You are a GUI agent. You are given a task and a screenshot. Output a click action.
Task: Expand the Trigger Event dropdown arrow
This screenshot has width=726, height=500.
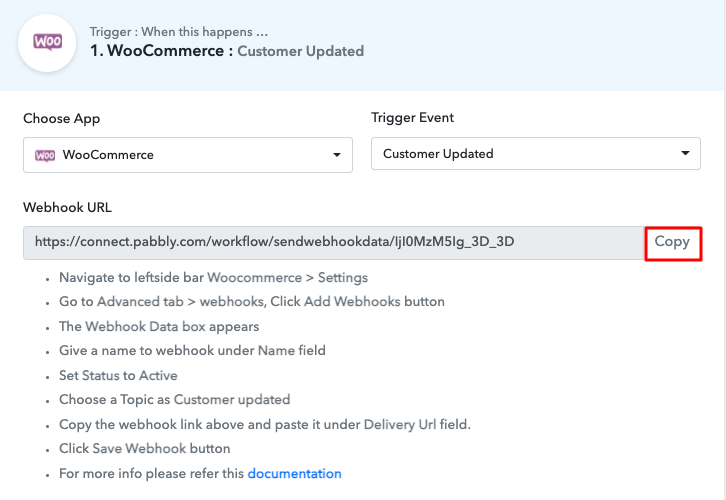click(685, 153)
